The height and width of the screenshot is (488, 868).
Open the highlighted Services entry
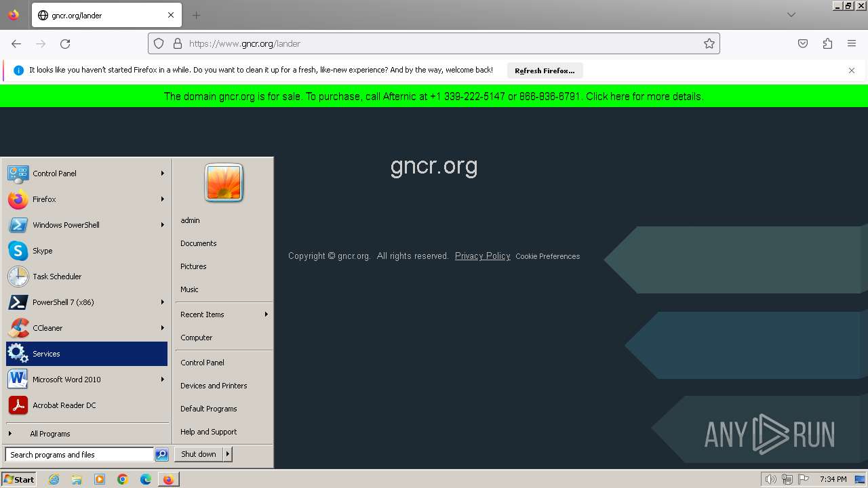coord(87,354)
